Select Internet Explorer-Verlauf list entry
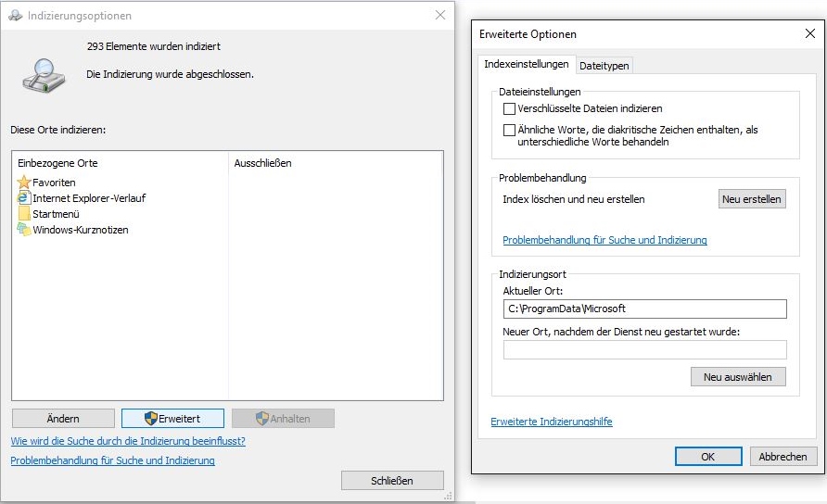Viewport: 827px width, 504px height. tap(82, 198)
